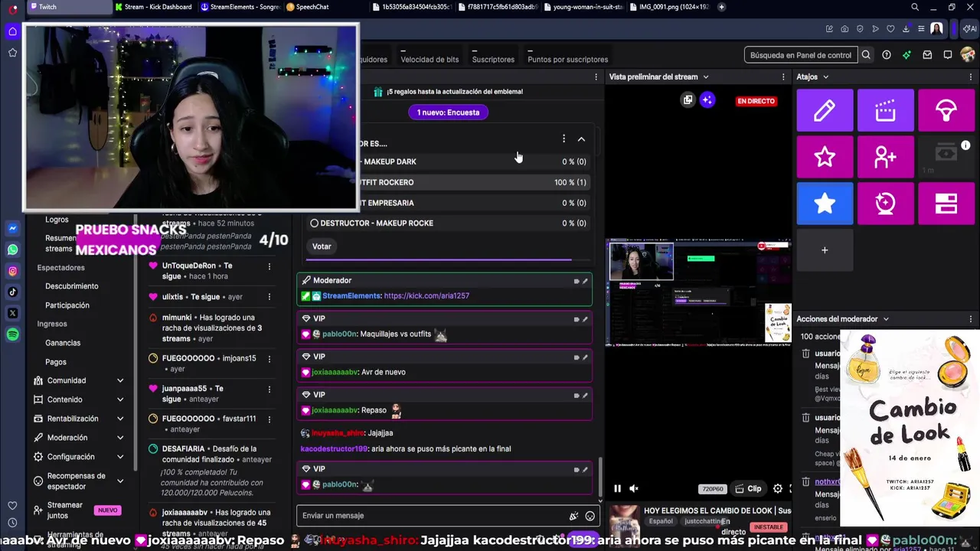Click the layout panels shortcut tile
Viewport: 980px width, 551px height.
[946, 204]
